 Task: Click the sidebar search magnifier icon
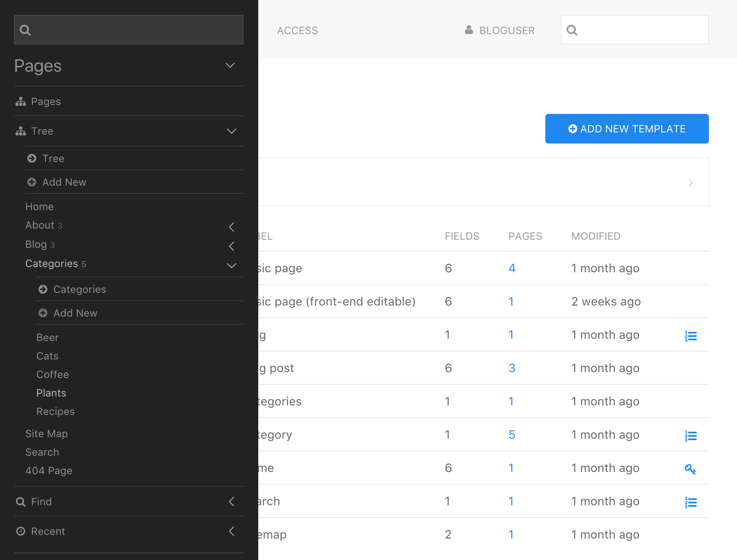coord(25,30)
